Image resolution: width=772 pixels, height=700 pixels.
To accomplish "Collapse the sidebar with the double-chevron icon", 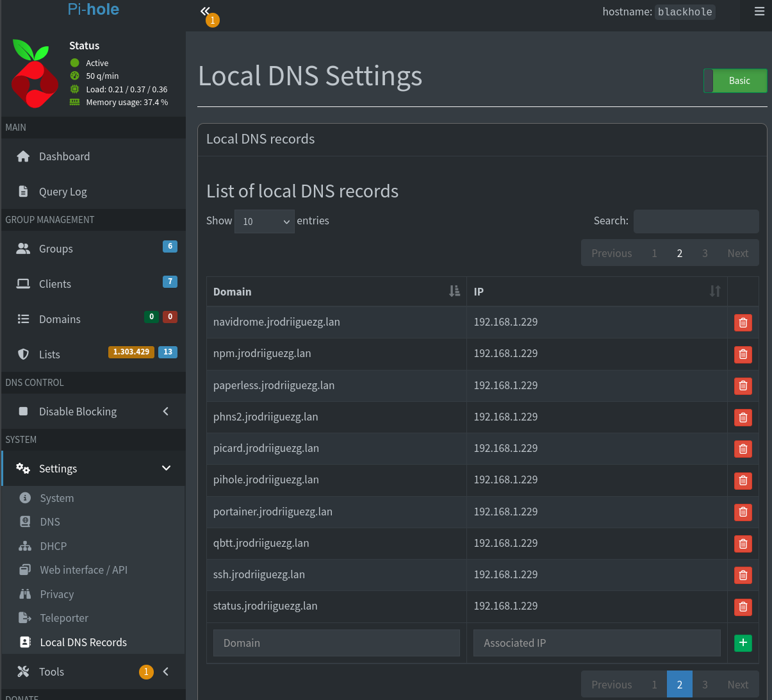I will [x=205, y=11].
